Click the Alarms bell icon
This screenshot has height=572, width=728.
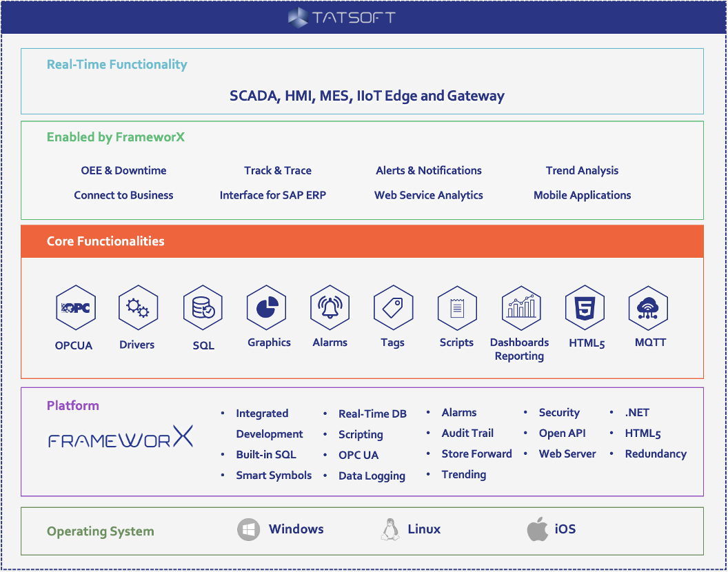[330, 307]
